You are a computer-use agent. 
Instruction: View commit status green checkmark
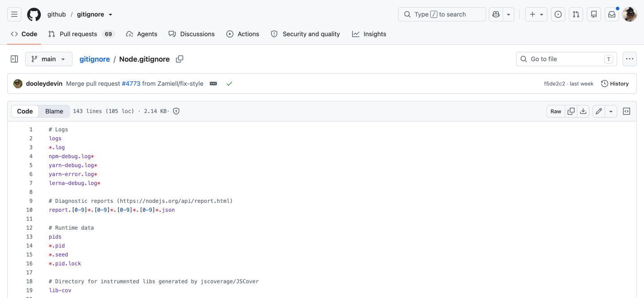(229, 84)
